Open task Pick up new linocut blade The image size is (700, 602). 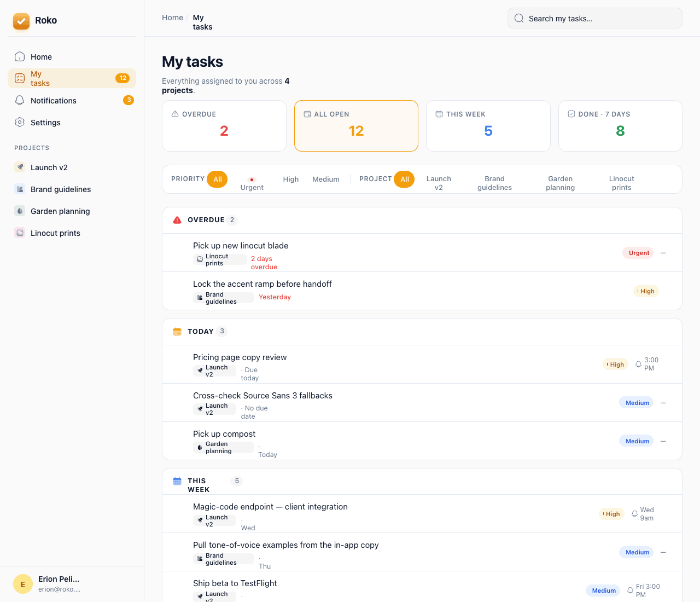pos(422,253)
